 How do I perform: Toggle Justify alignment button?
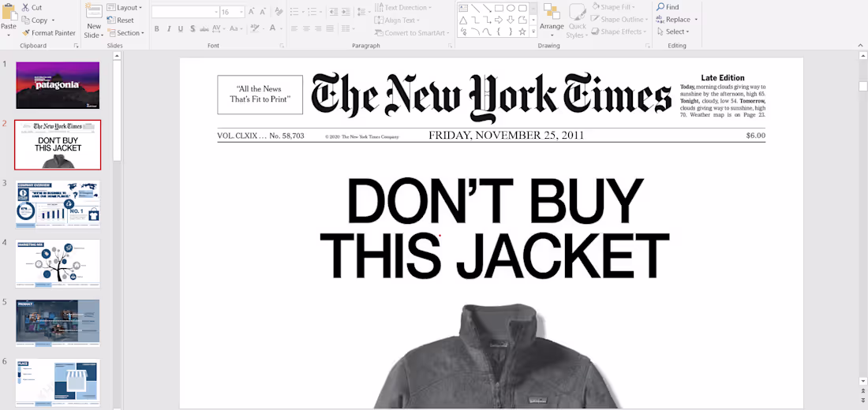pos(331,28)
